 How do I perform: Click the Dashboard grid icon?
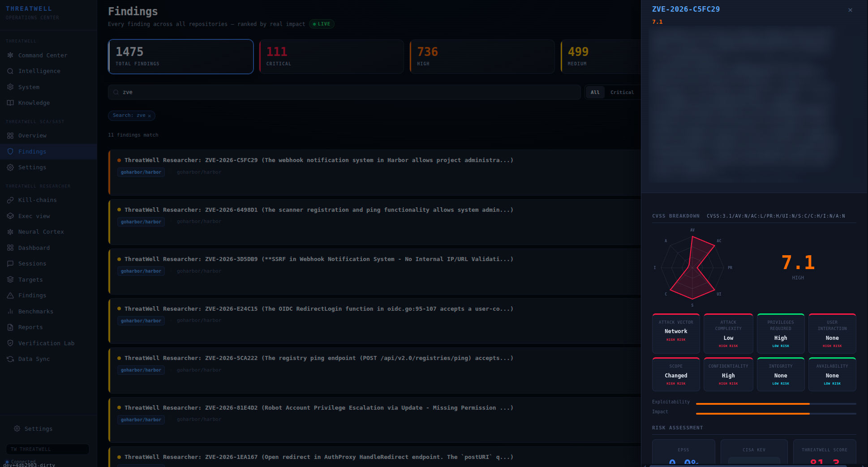pyautogui.click(x=10, y=248)
